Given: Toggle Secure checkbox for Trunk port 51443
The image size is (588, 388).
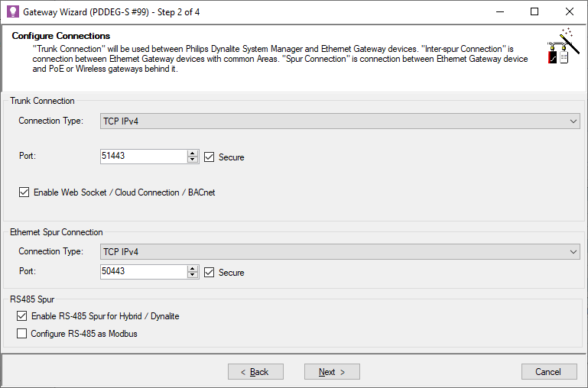Looking at the screenshot, I should point(210,157).
